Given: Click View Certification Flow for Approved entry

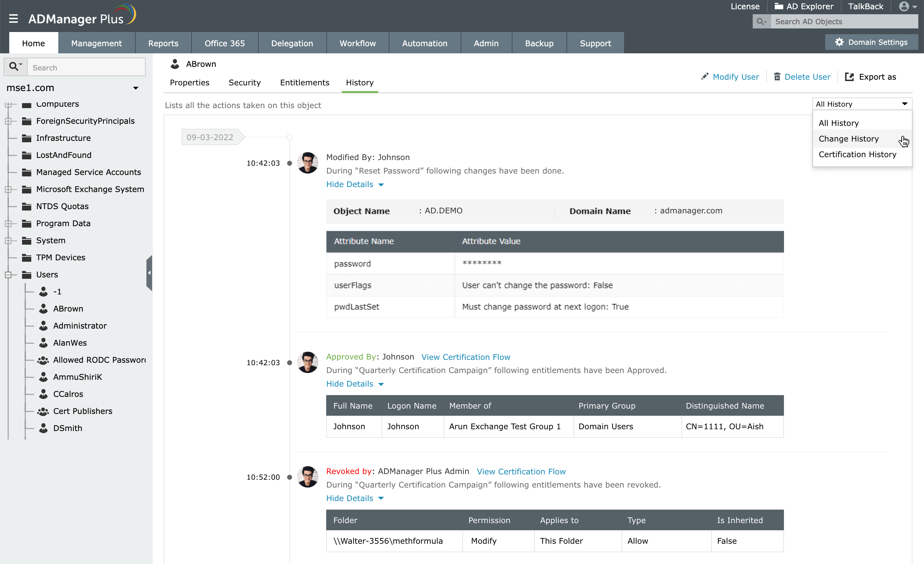Looking at the screenshot, I should [465, 357].
